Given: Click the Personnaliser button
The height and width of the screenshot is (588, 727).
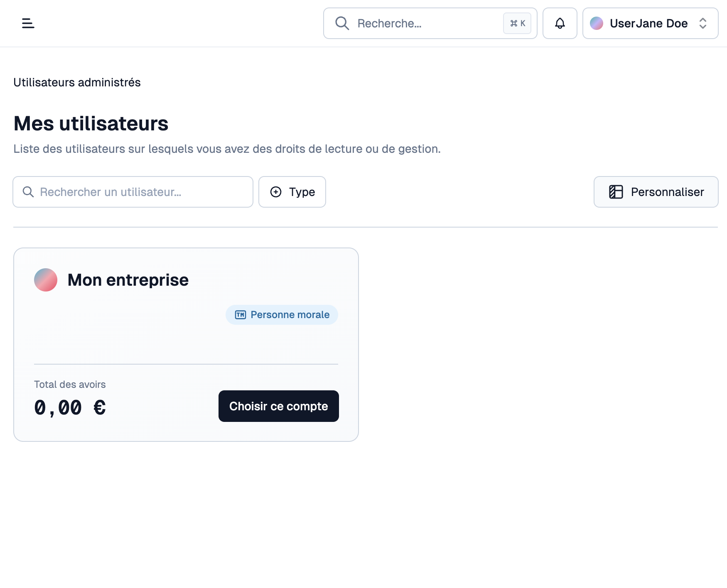Looking at the screenshot, I should click(656, 192).
